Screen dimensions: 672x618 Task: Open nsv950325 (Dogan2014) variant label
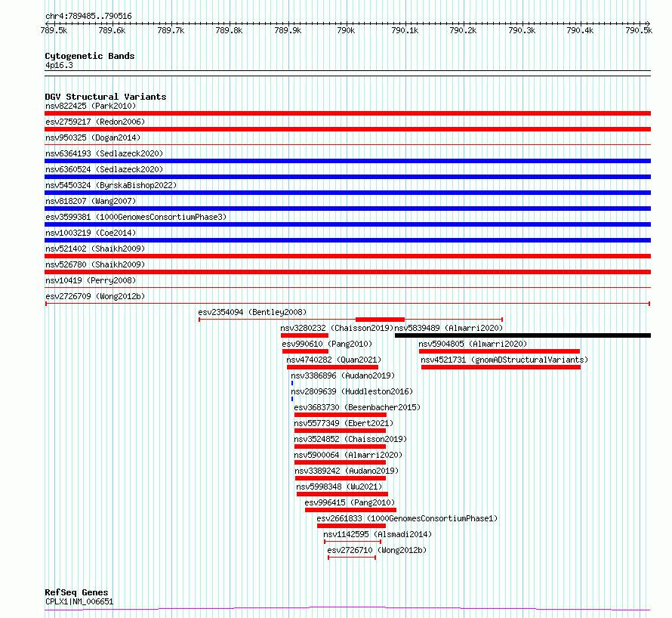click(93, 138)
